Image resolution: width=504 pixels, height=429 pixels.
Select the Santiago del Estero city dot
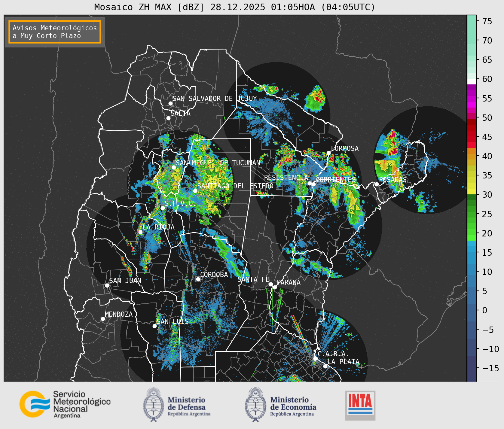195,191
